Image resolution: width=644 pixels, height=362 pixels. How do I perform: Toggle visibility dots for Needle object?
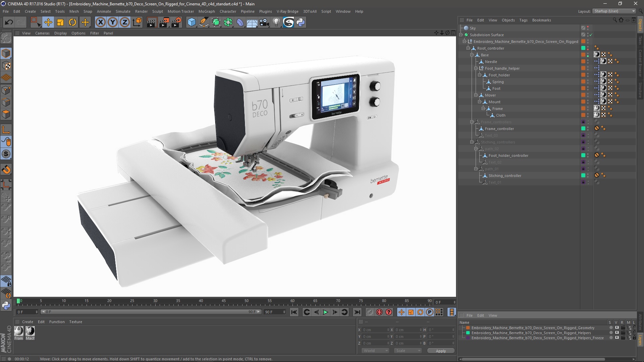(588, 62)
